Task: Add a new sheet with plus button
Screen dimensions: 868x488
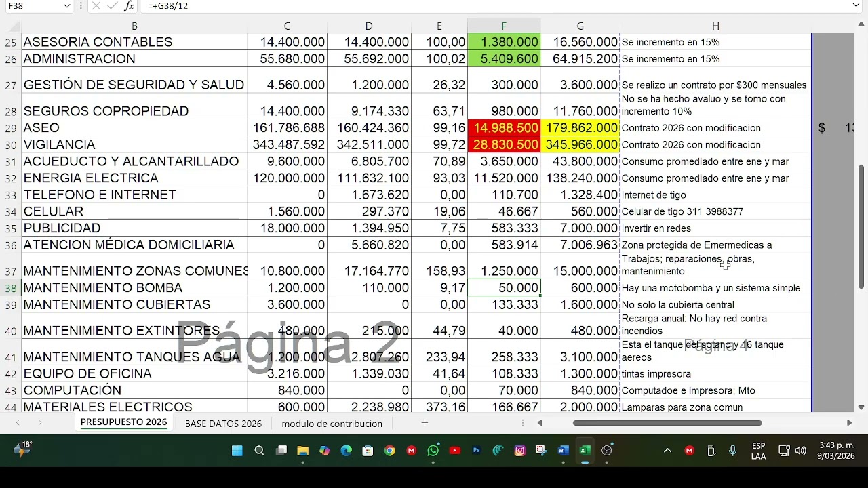Action: [x=425, y=423]
